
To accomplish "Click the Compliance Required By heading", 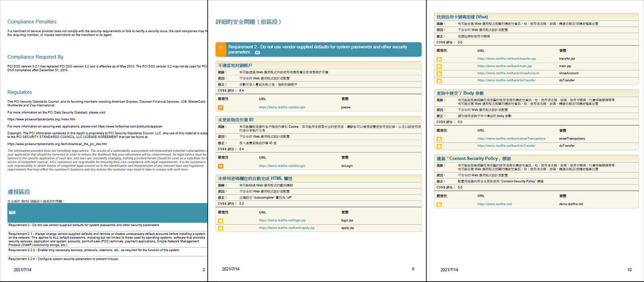I will click(x=35, y=57).
